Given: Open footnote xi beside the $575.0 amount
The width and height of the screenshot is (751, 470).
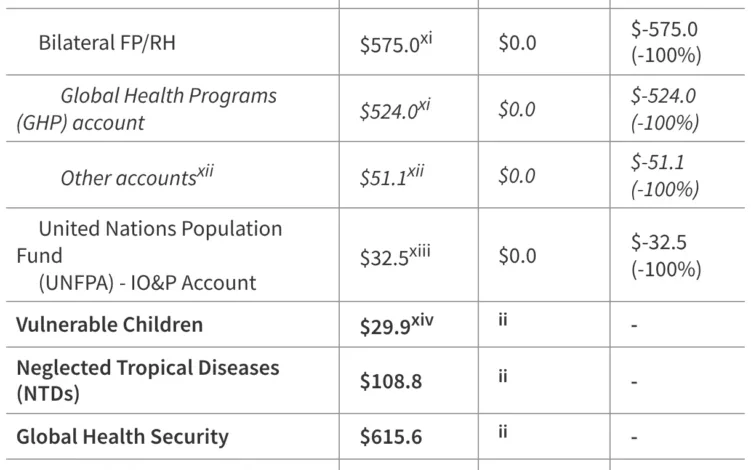Looking at the screenshot, I should (x=428, y=35).
